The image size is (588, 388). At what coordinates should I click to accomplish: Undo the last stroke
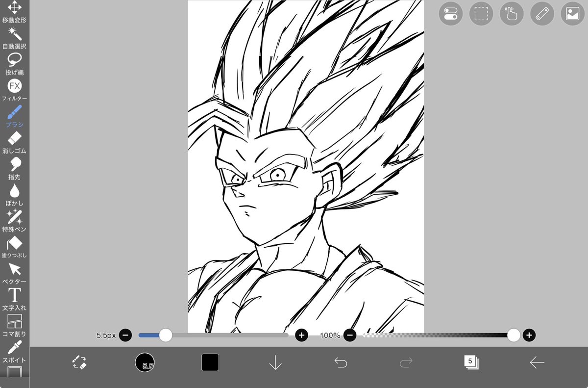click(x=341, y=362)
